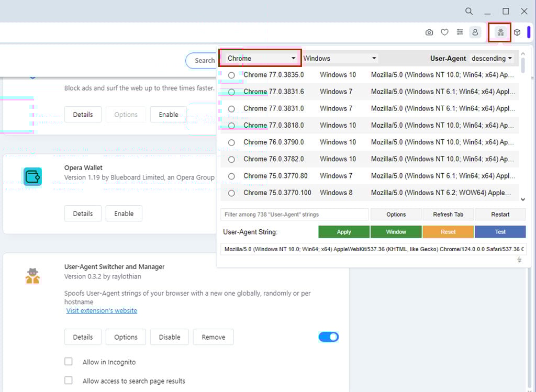
Task: Select the Chrome 76.0.3790.0 radio button
Action: pyautogui.click(x=231, y=142)
